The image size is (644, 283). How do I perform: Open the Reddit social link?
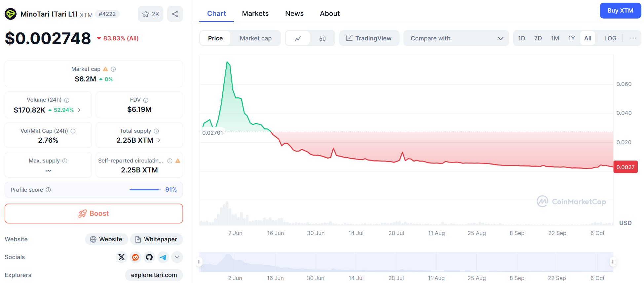(135, 257)
